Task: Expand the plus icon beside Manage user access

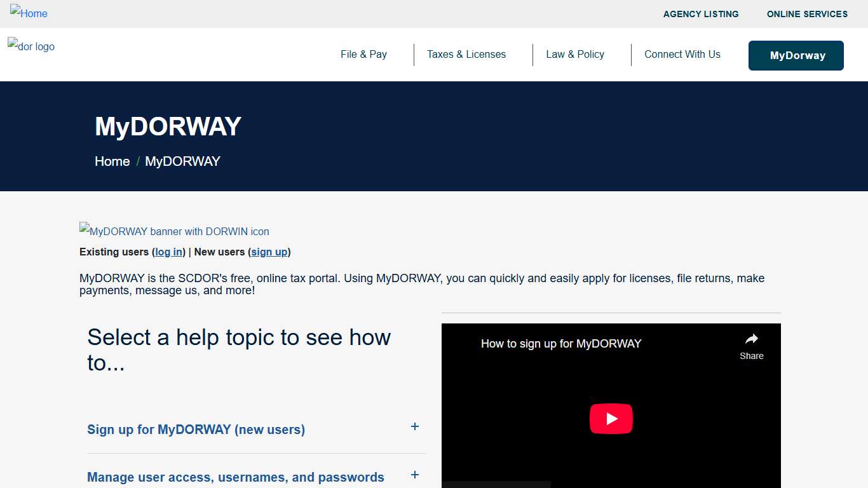Action: [x=415, y=475]
